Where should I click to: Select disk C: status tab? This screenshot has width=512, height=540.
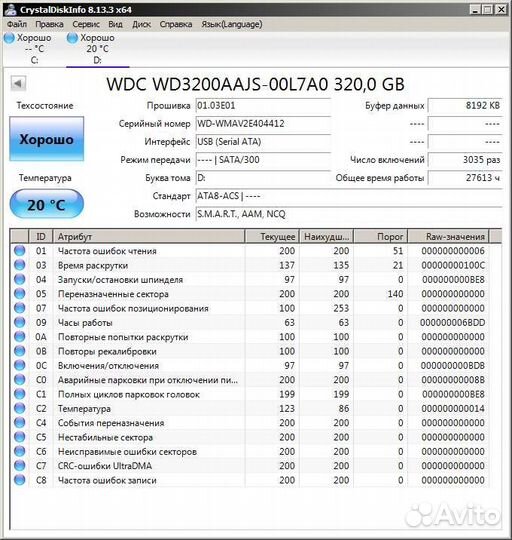pyautogui.click(x=34, y=49)
